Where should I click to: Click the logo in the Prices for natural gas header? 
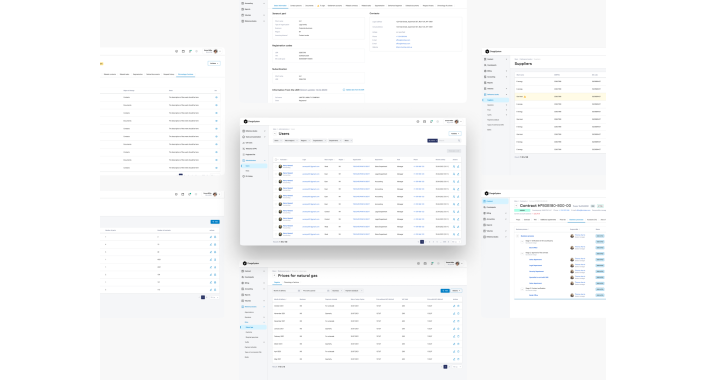pos(251,263)
